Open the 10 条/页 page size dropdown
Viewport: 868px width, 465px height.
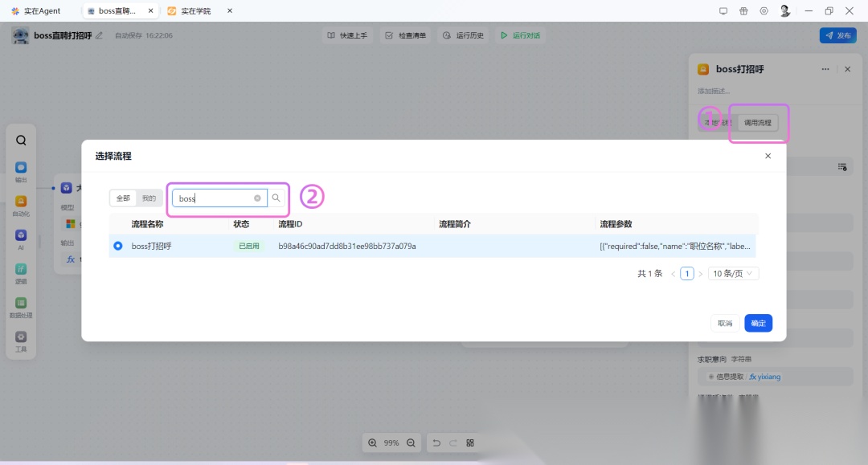click(x=733, y=273)
